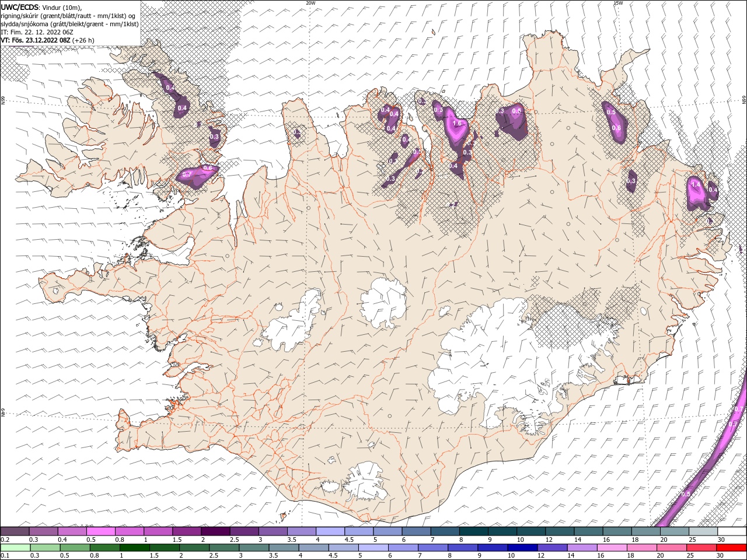Click the top legend row's '0.2' value

pyautogui.click(x=5, y=540)
